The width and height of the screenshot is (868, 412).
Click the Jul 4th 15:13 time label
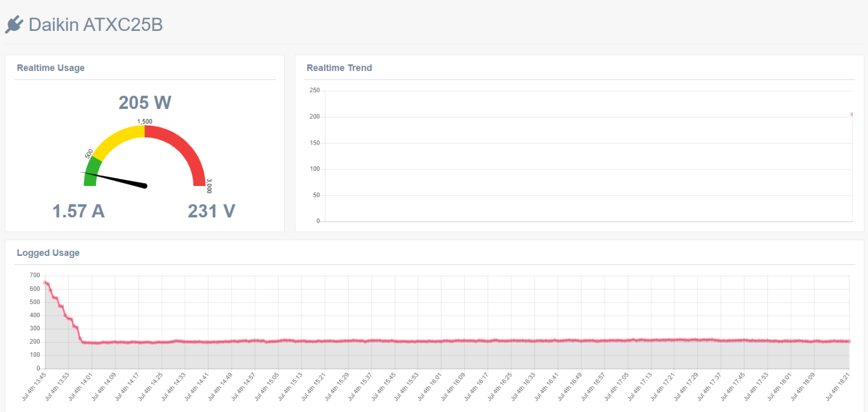coord(290,387)
